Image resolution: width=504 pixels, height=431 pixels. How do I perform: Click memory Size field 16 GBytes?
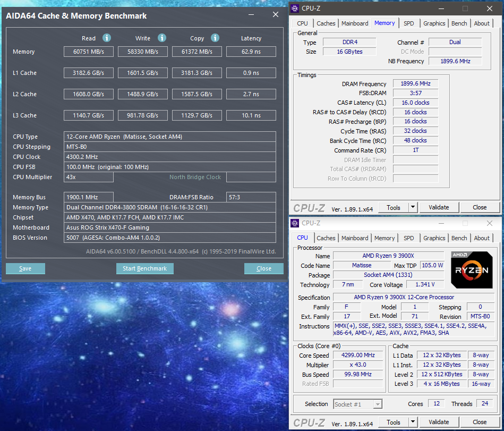coord(349,52)
